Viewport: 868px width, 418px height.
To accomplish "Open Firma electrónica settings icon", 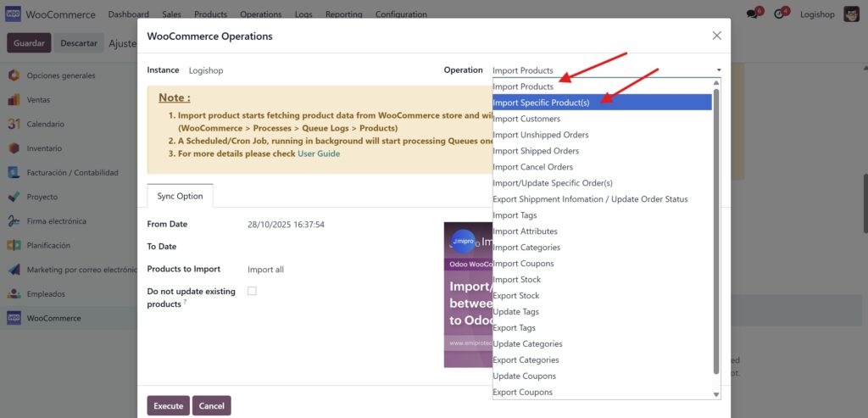I will point(14,221).
